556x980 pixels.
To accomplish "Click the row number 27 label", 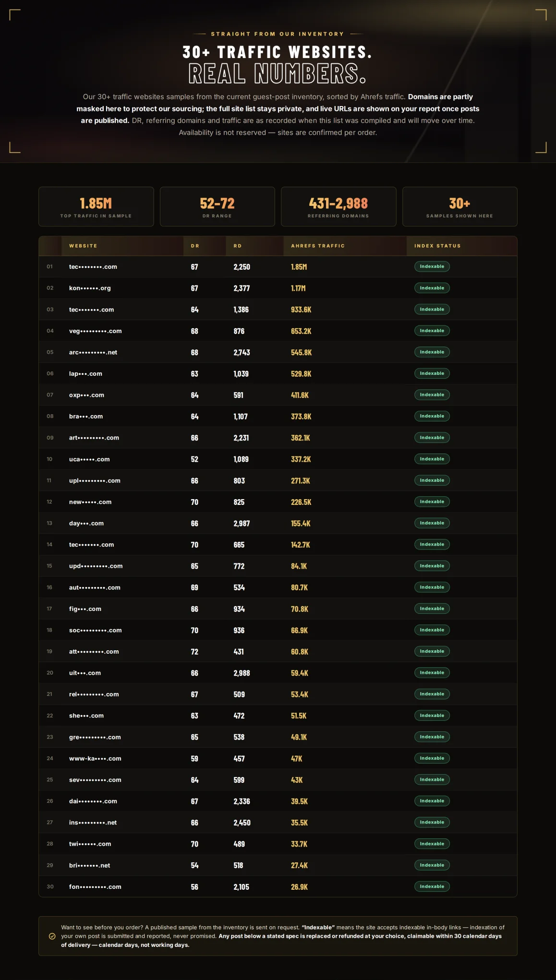I will pyautogui.click(x=50, y=822).
